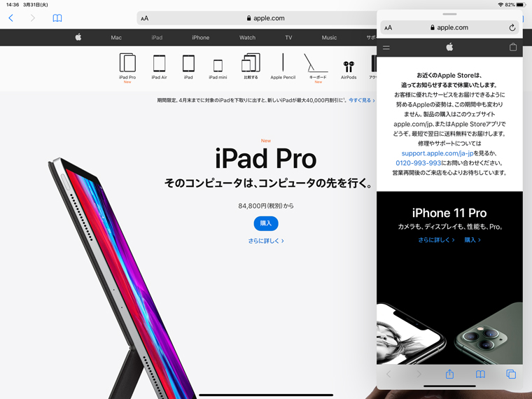Select the iPad product icon

click(188, 67)
